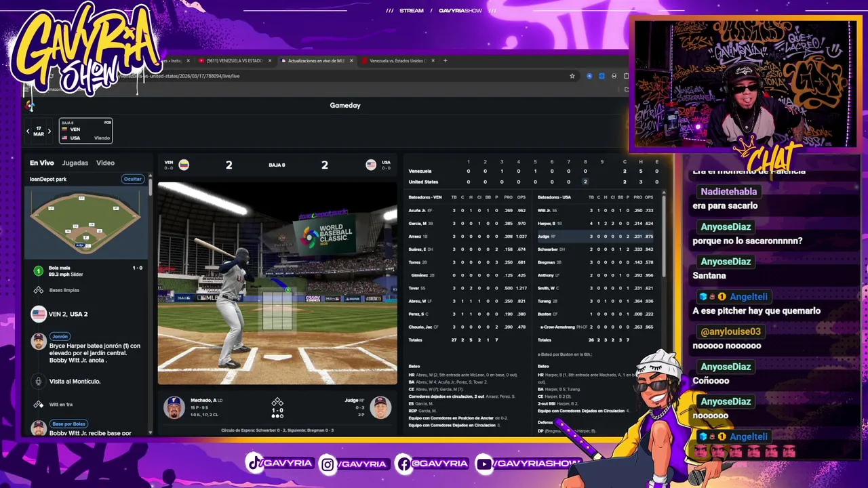Click the Jonrón badge in play feed
Viewport: 868px width, 488px height.
[x=60, y=336]
